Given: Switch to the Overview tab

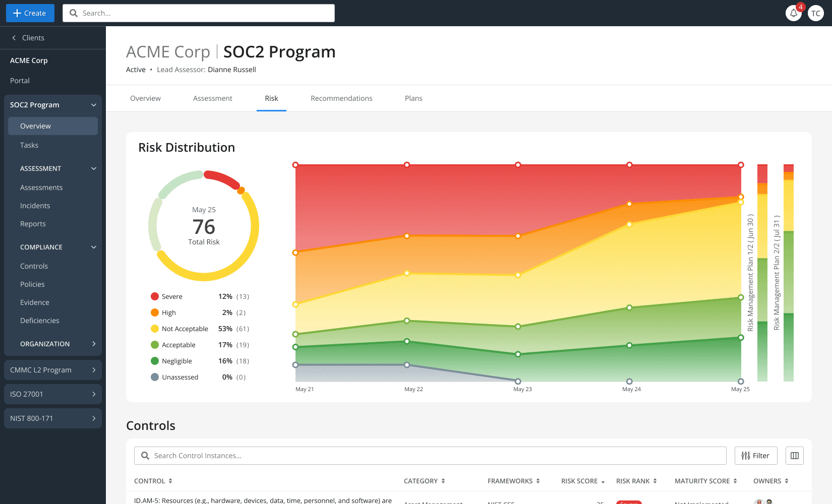Looking at the screenshot, I should pos(145,98).
